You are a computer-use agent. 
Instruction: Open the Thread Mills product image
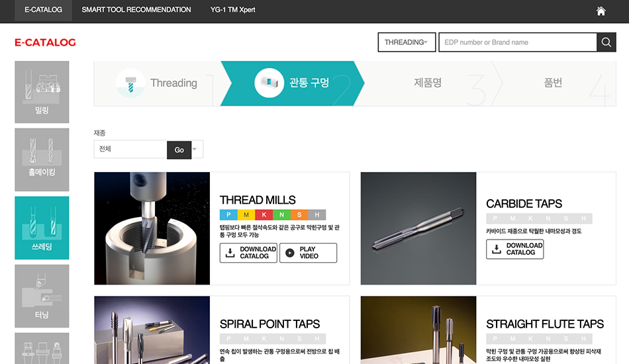click(152, 228)
